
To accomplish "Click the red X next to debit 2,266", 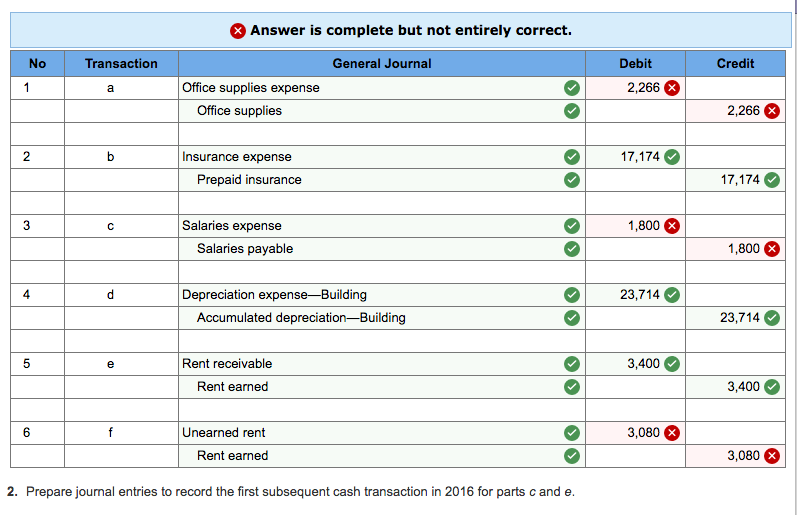I will click(x=672, y=88).
